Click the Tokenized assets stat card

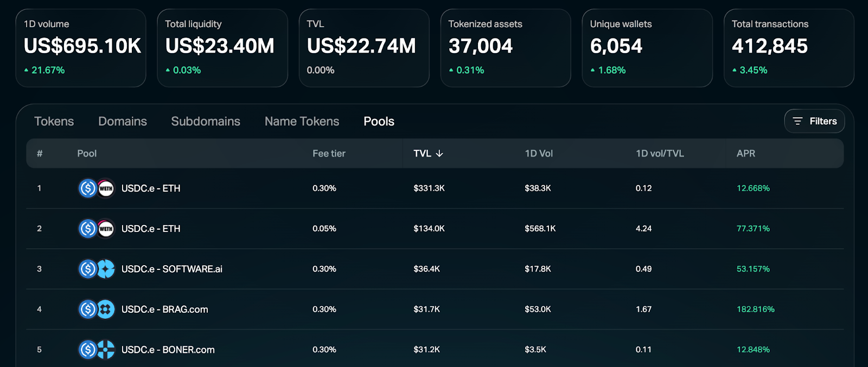(x=505, y=48)
